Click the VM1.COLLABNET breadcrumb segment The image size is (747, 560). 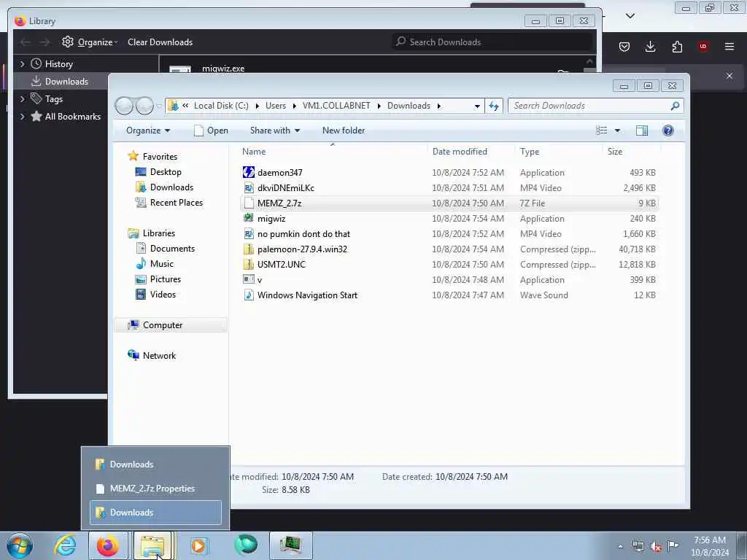click(x=336, y=106)
